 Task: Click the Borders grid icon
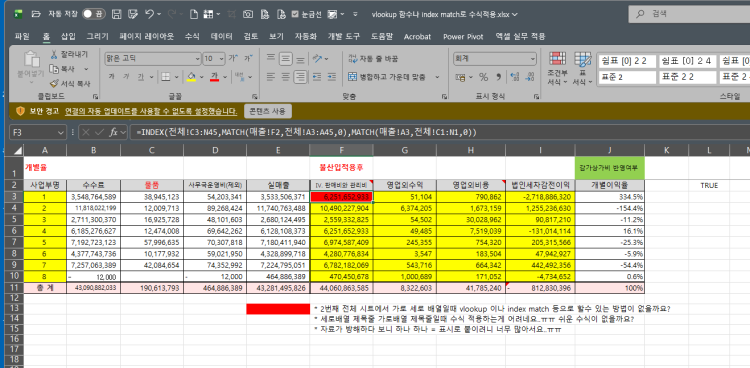click(x=165, y=77)
